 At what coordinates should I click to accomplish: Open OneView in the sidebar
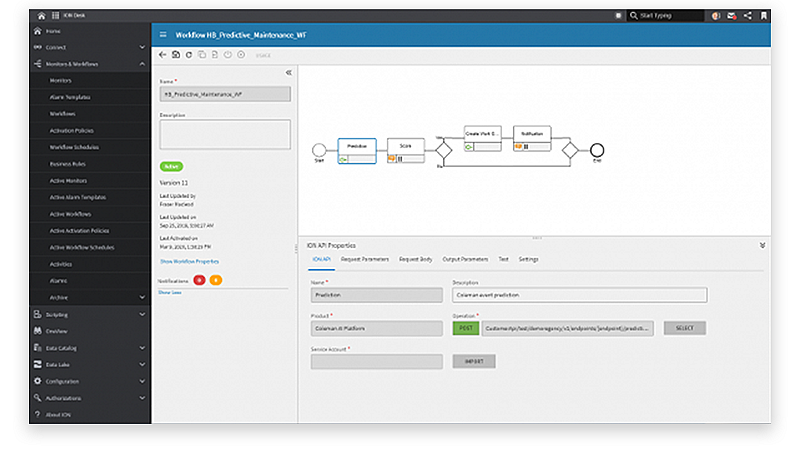click(x=90, y=331)
